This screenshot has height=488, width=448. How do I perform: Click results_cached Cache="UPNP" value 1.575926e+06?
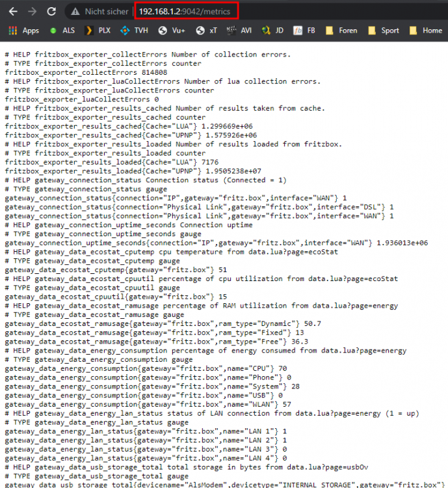pyautogui.click(x=231, y=135)
